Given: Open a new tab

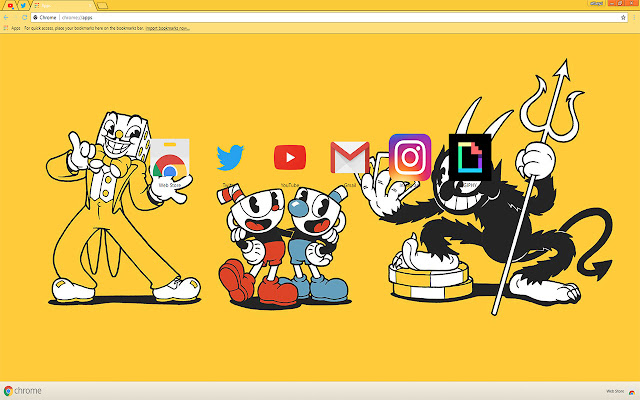Looking at the screenshot, I should click(102, 5).
